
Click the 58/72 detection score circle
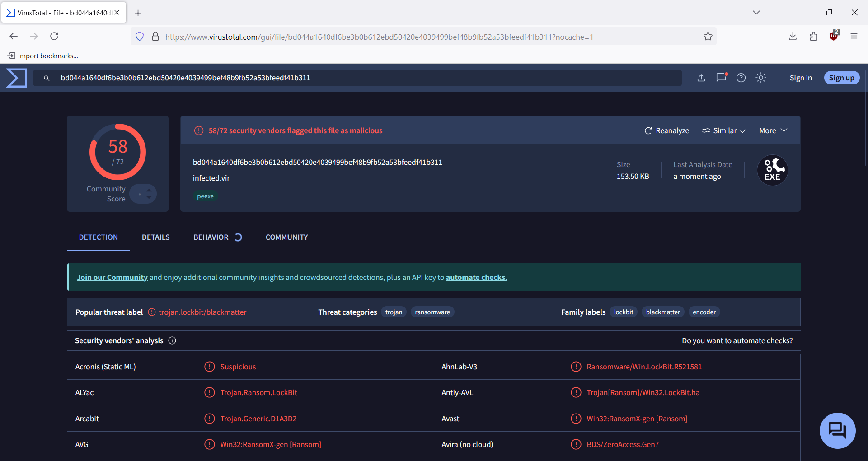pyautogui.click(x=118, y=152)
